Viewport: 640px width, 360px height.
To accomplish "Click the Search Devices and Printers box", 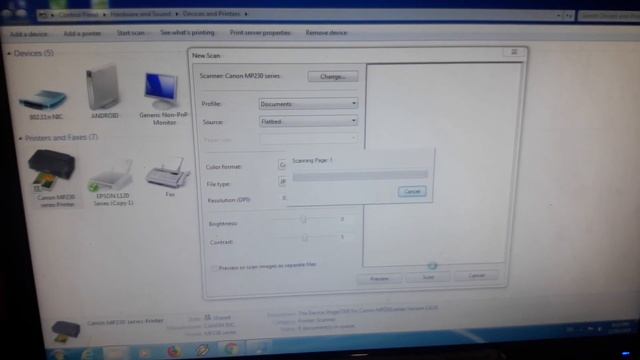I will (x=609, y=16).
